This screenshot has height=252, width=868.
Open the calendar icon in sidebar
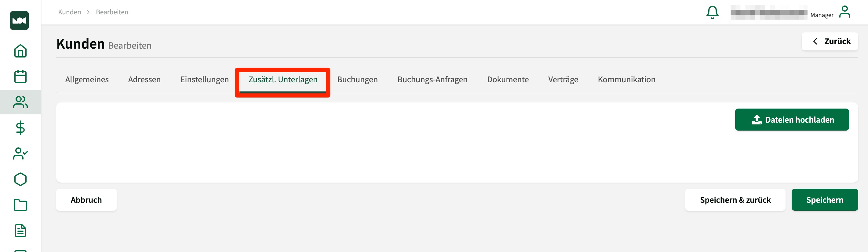point(20,76)
